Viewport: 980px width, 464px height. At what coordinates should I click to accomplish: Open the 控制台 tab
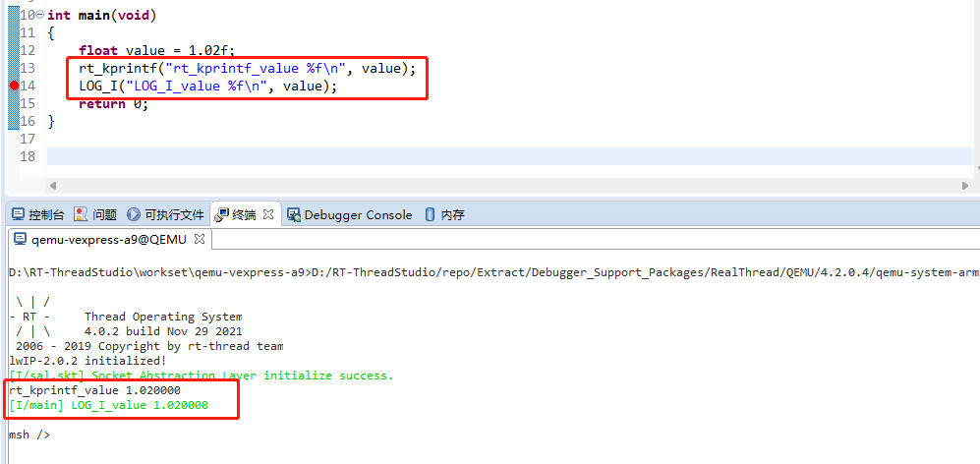click(x=46, y=214)
